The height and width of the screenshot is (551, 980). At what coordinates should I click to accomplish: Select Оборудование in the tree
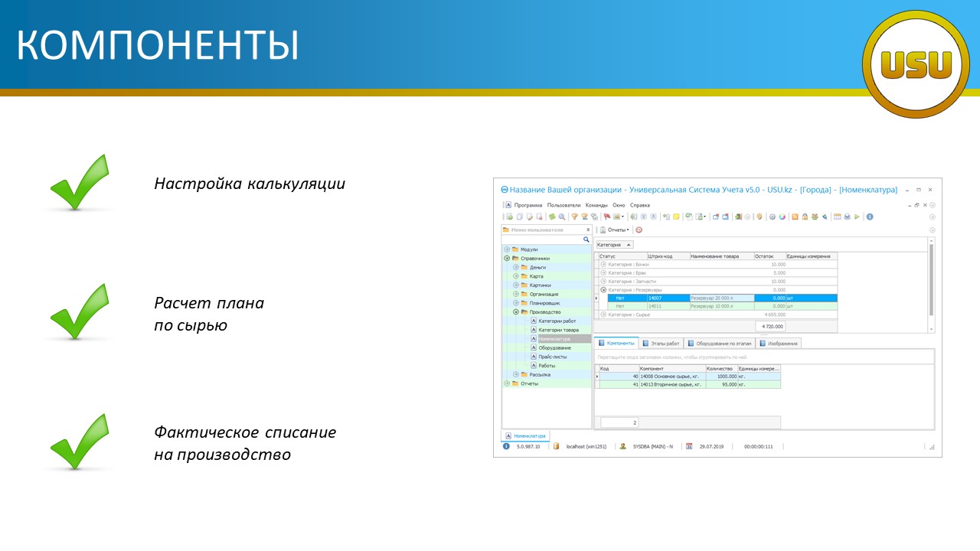coord(554,347)
